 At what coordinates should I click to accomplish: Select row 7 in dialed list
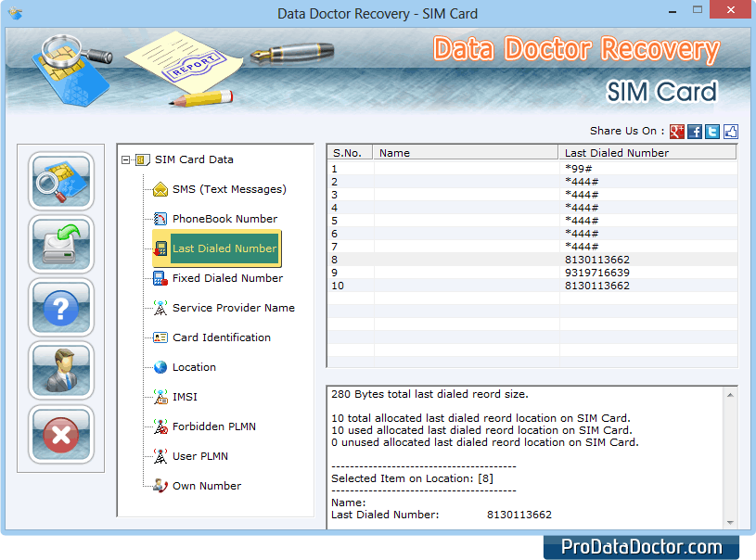(532, 247)
